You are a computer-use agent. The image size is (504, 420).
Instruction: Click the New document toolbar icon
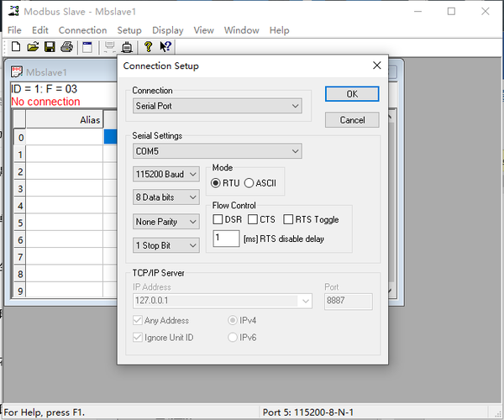[x=16, y=47]
